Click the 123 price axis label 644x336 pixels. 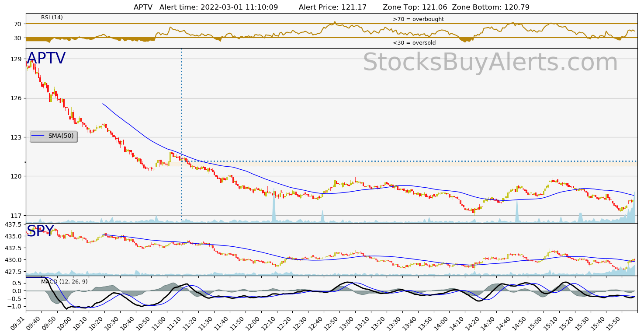pos(16,137)
